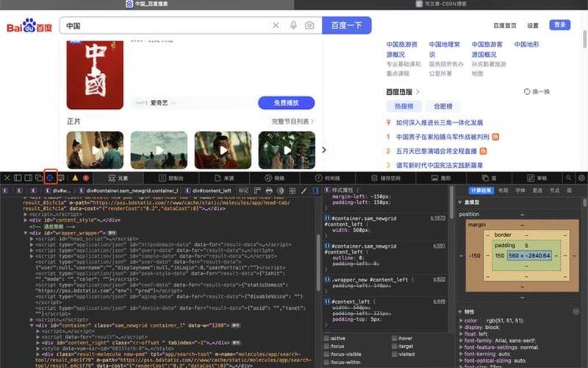Open the 百度首页 link

pyautogui.click(x=505, y=26)
